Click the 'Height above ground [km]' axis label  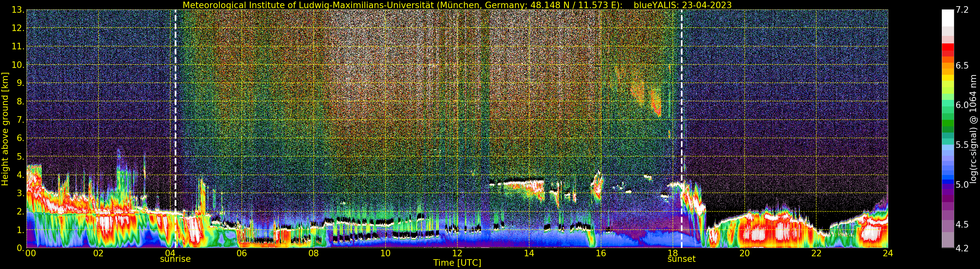[x=5, y=129]
